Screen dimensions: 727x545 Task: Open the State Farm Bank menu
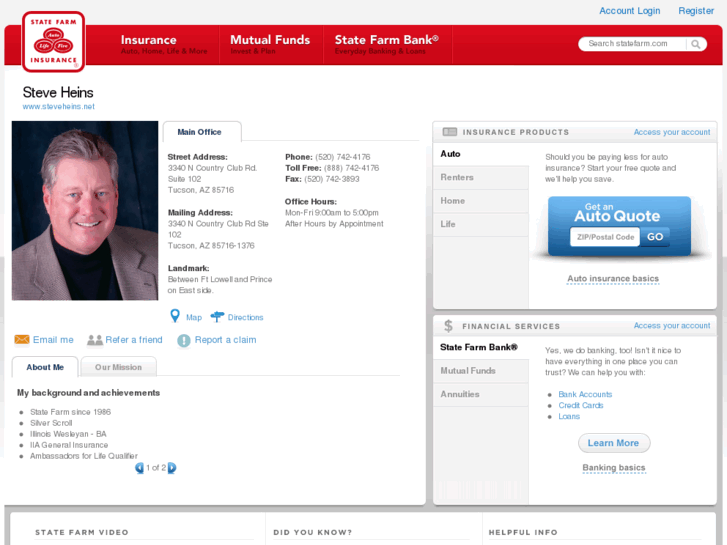click(387, 45)
